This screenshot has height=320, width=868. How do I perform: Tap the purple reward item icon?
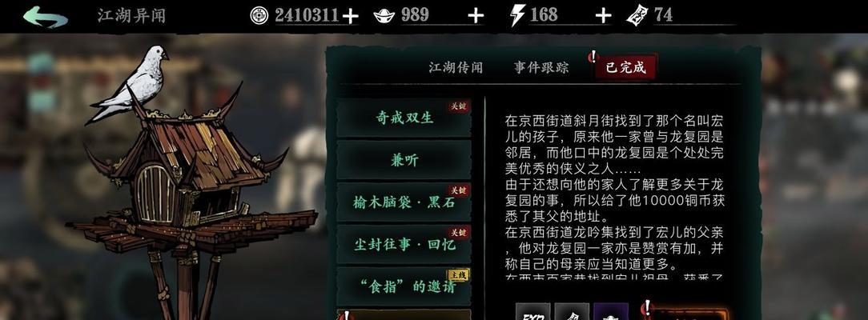[611, 312]
